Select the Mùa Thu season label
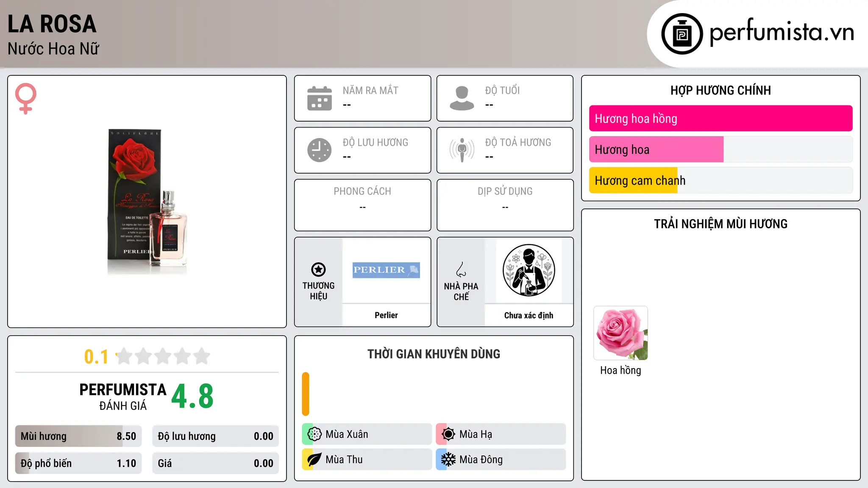868x488 pixels. [x=344, y=460]
